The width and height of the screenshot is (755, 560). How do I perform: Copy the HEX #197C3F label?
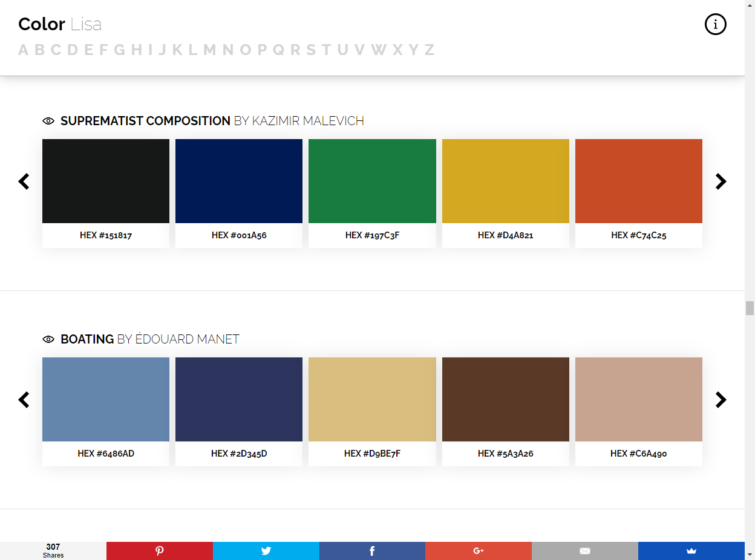372,235
